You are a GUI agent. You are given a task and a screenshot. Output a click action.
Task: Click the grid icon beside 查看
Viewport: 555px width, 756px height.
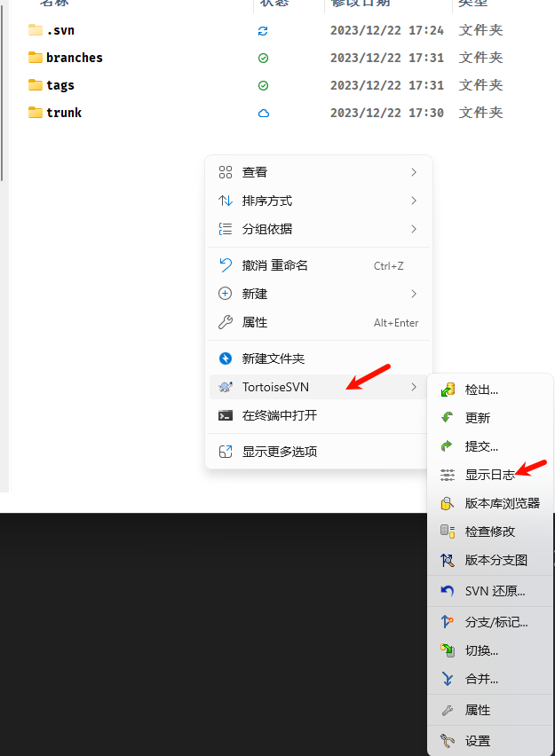click(x=226, y=172)
